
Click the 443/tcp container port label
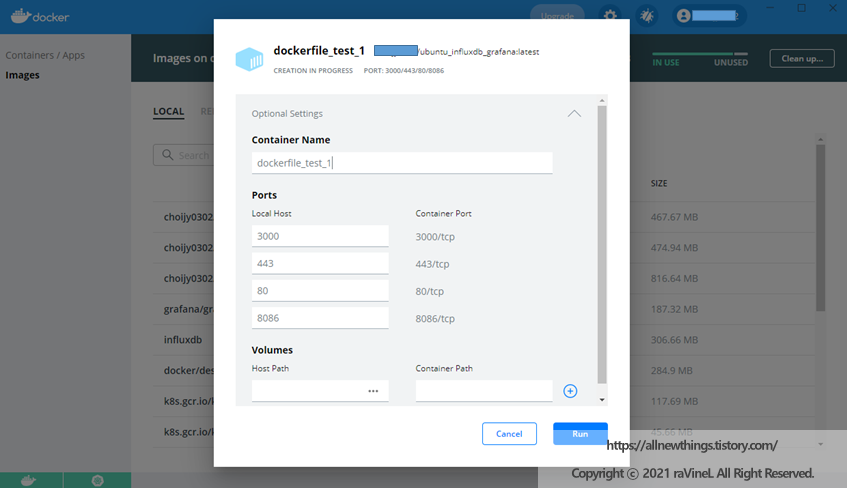tap(432, 264)
